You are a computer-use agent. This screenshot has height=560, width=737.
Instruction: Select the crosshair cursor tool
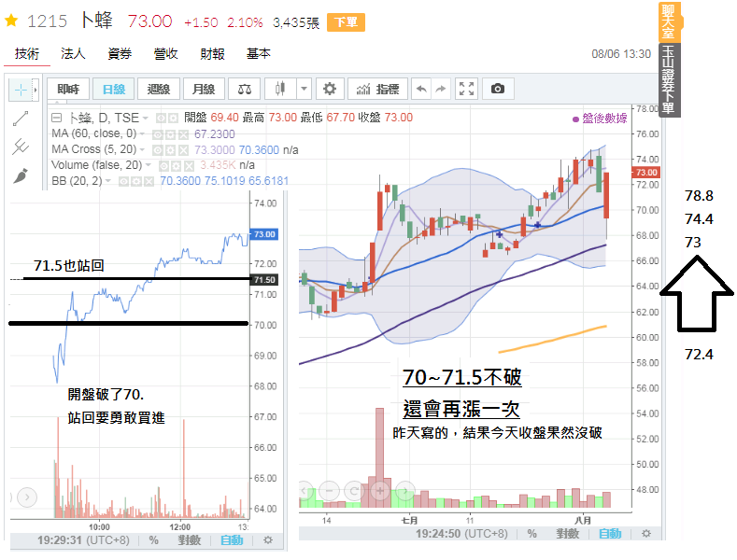(21, 90)
